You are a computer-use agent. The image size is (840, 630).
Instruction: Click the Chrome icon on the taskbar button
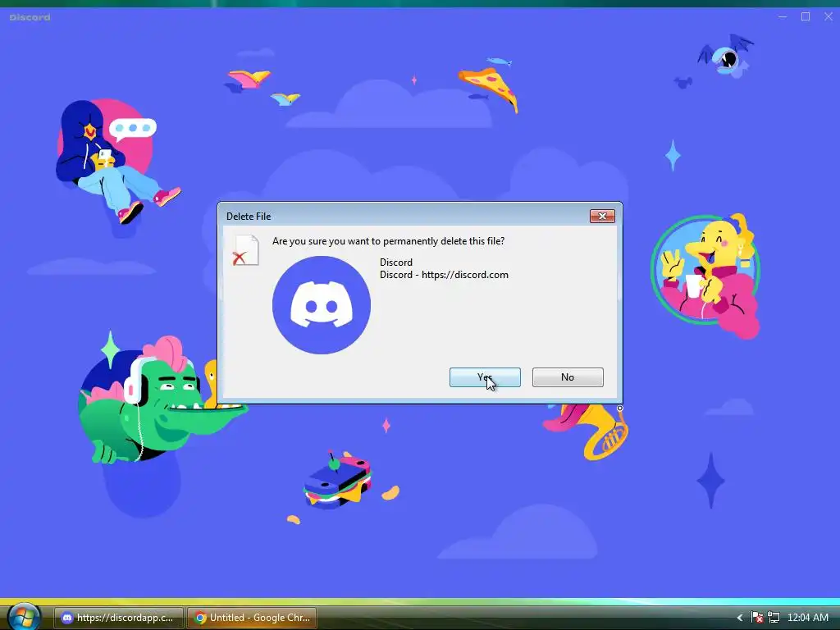coord(200,618)
